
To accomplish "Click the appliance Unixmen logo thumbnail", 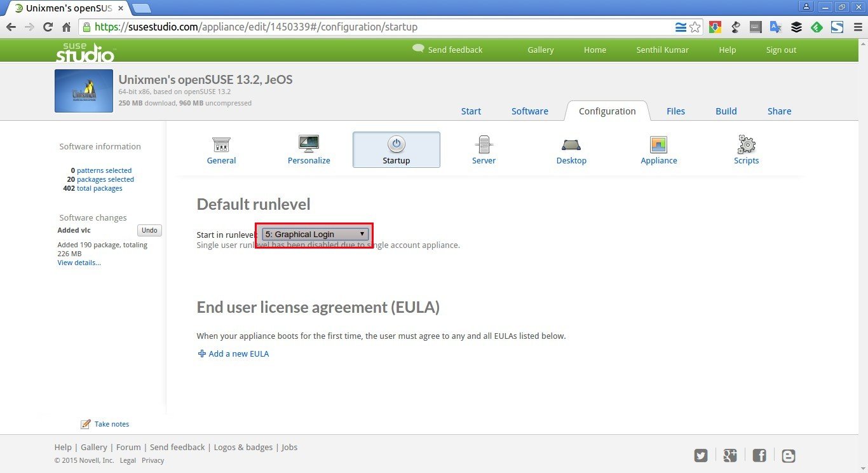I will (x=84, y=91).
